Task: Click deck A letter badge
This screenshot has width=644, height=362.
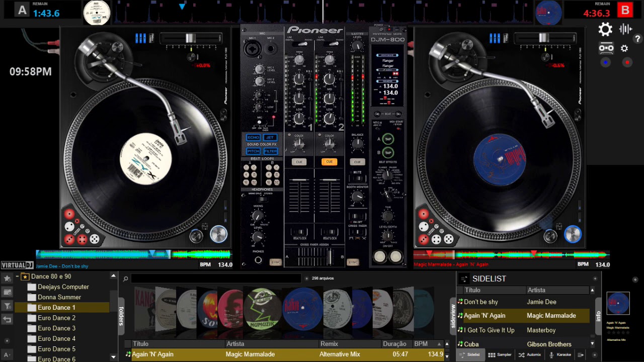Action: [x=22, y=10]
